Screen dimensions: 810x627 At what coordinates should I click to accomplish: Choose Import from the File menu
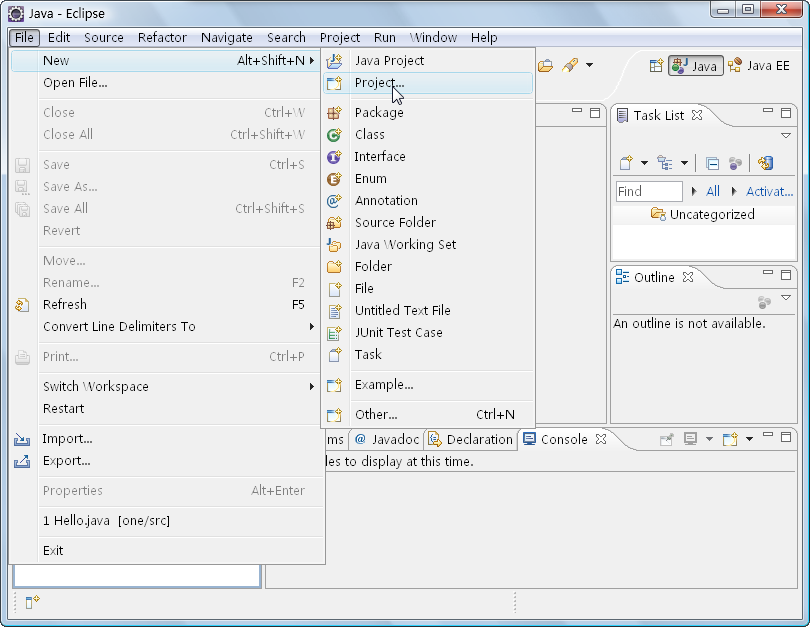point(67,438)
